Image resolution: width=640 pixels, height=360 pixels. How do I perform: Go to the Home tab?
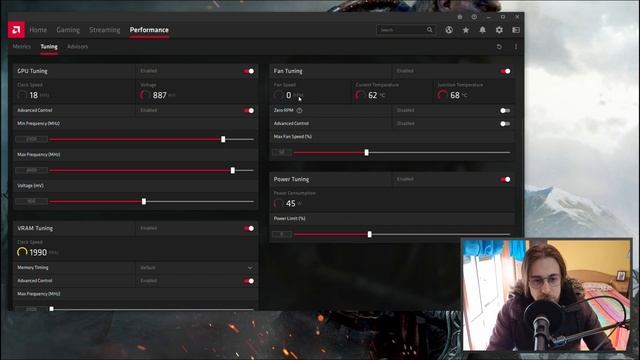click(38, 30)
